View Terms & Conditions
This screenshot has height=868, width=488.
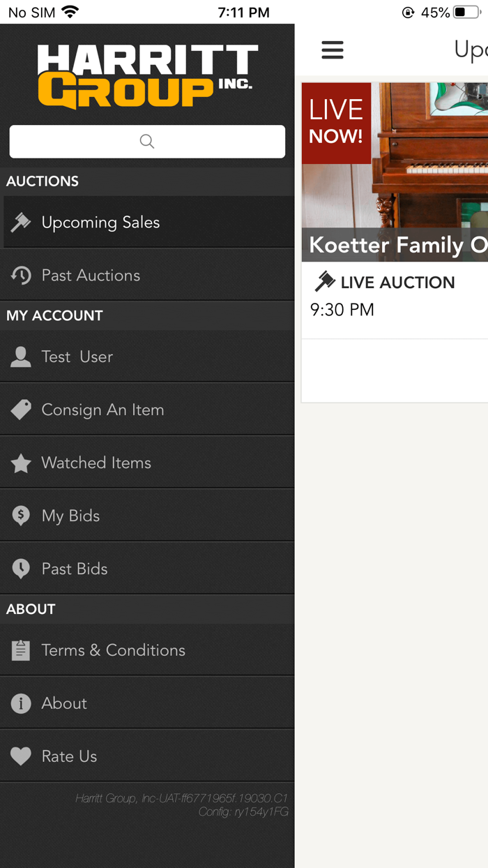click(113, 650)
